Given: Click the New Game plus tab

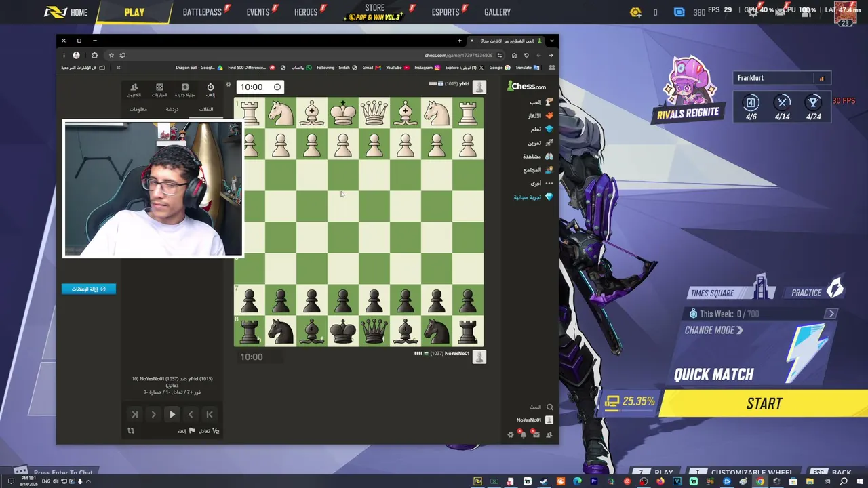Looking at the screenshot, I should [x=184, y=89].
